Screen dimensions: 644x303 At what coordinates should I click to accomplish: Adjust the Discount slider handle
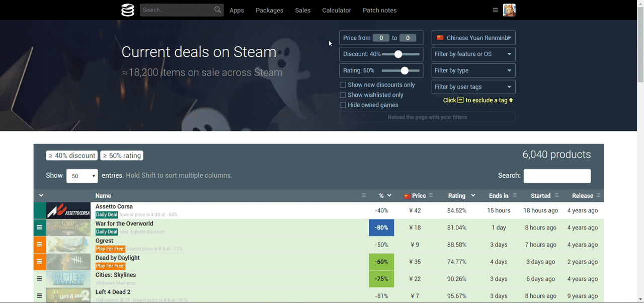[x=398, y=54]
